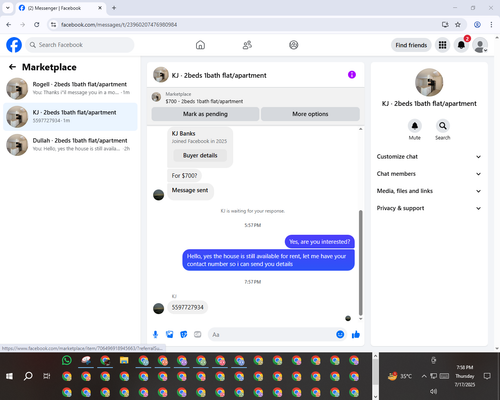Screen dimensions: 500x400
Task: Click KJ avatar beside 5597727934 message
Action: point(158,309)
